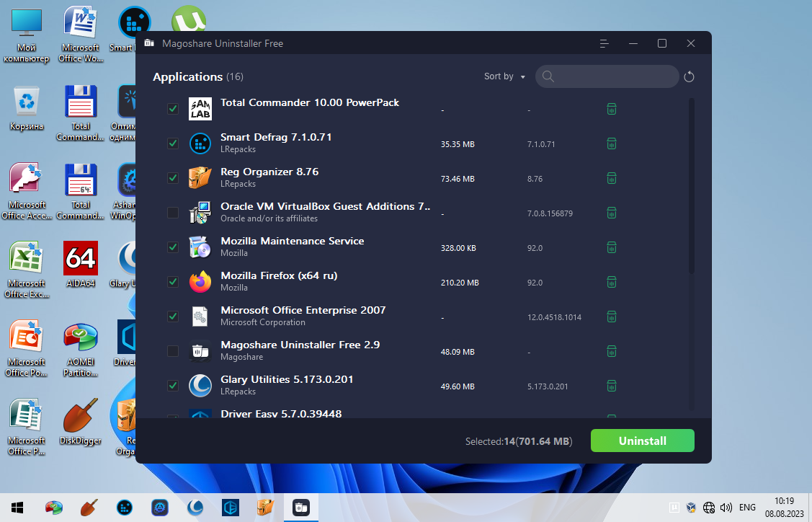Refresh the applications list
812x522 pixels.
689,76
